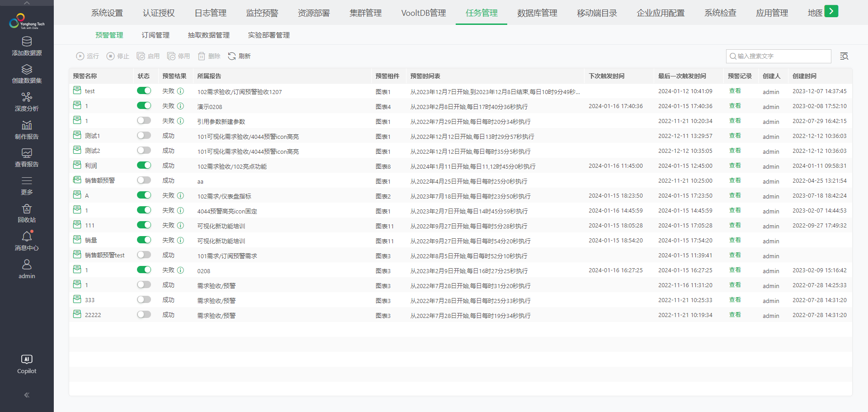Open Message Center bell icon

[27, 237]
